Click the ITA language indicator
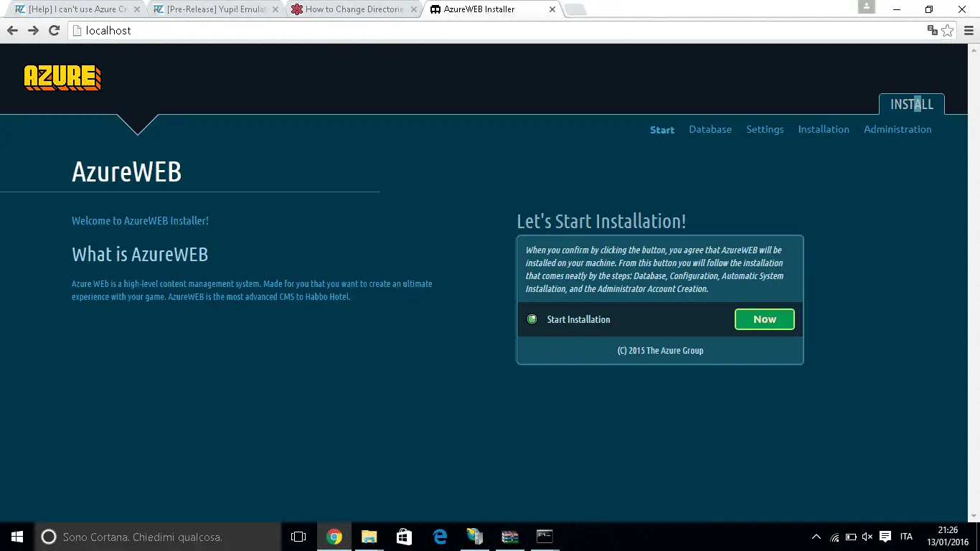The width and height of the screenshot is (980, 551). pos(906,537)
